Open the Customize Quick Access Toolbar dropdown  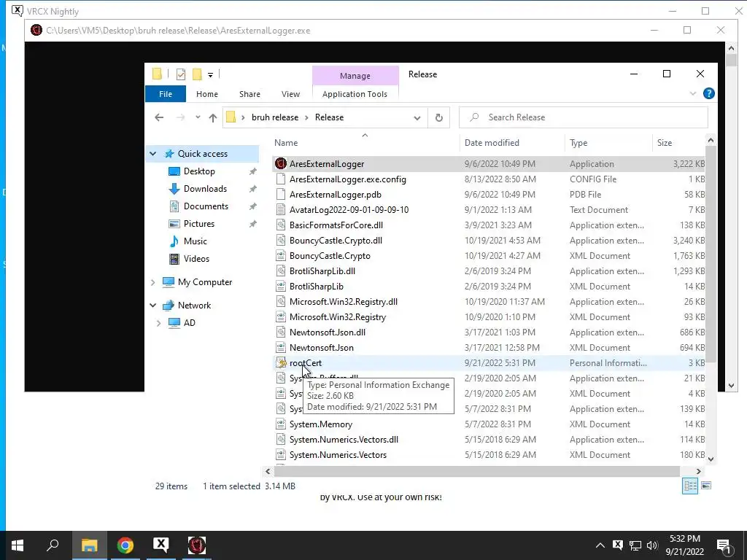pos(210,75)
